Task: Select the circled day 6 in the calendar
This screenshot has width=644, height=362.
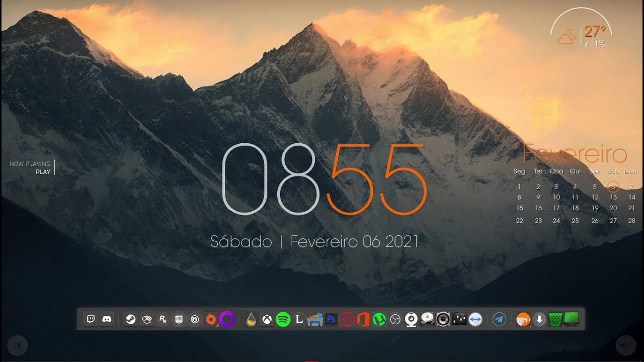Action: tap(613, 187)
